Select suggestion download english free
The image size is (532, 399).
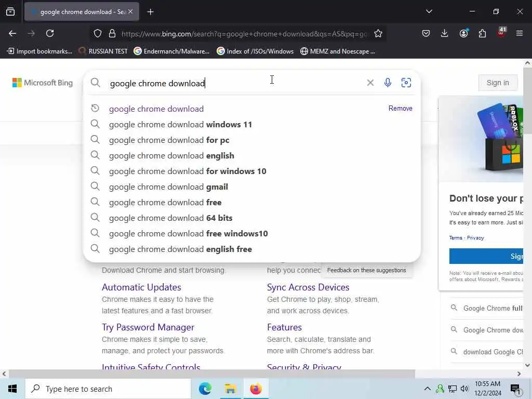[252, 249]
